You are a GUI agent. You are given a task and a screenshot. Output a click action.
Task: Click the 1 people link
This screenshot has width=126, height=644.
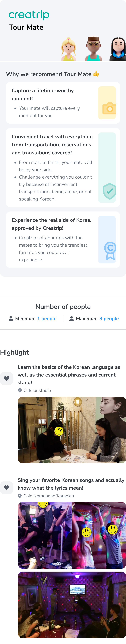pos(47,318)
